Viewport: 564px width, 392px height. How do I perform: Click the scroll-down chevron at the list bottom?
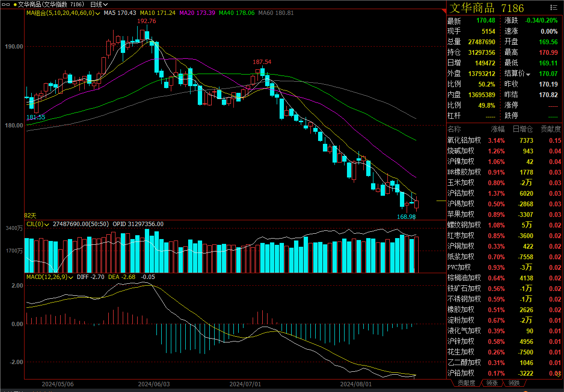(558, 373)
